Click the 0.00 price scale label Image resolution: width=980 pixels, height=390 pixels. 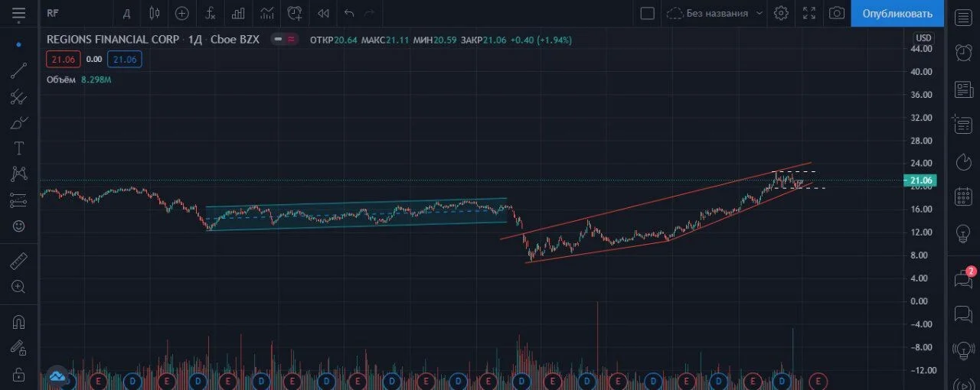tap(921, 301)
